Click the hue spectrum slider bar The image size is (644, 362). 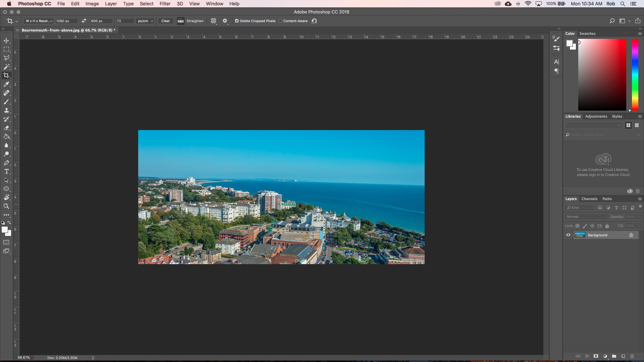click(635, 74)
